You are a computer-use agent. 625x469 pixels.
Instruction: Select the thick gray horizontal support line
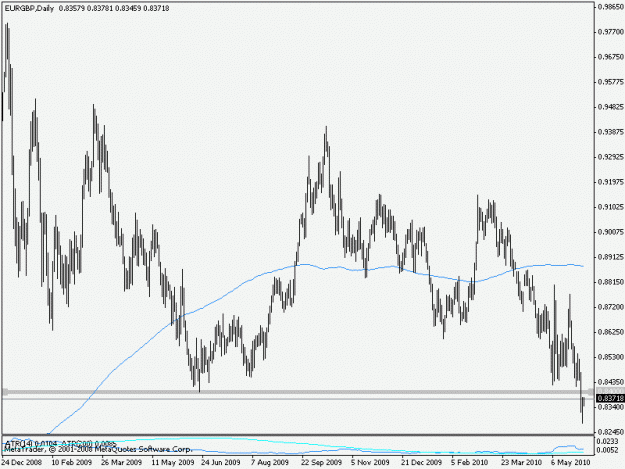(298, 392)
